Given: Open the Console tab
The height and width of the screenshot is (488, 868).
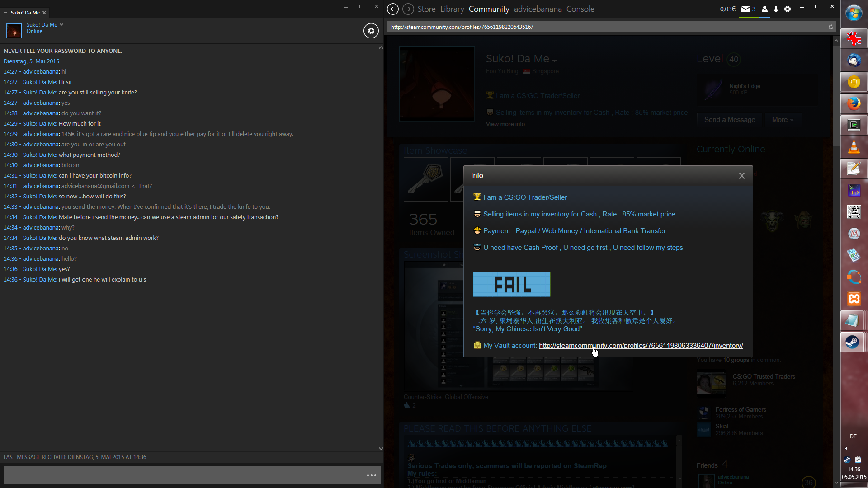Looking at the screenshot, I should (x=580, y=9).
